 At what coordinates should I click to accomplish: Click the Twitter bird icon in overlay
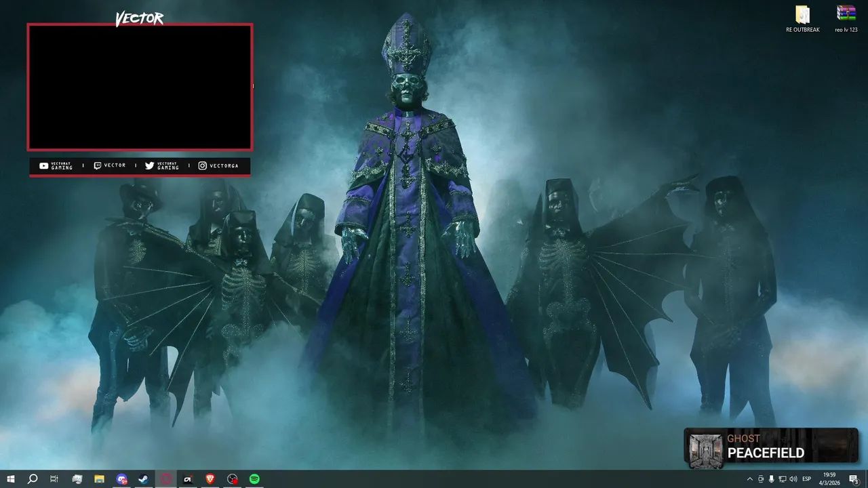(149, 165)
